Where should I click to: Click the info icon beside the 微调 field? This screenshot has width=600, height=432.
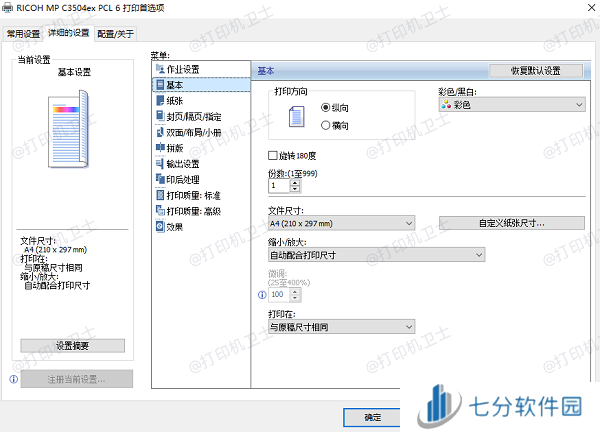262,295
